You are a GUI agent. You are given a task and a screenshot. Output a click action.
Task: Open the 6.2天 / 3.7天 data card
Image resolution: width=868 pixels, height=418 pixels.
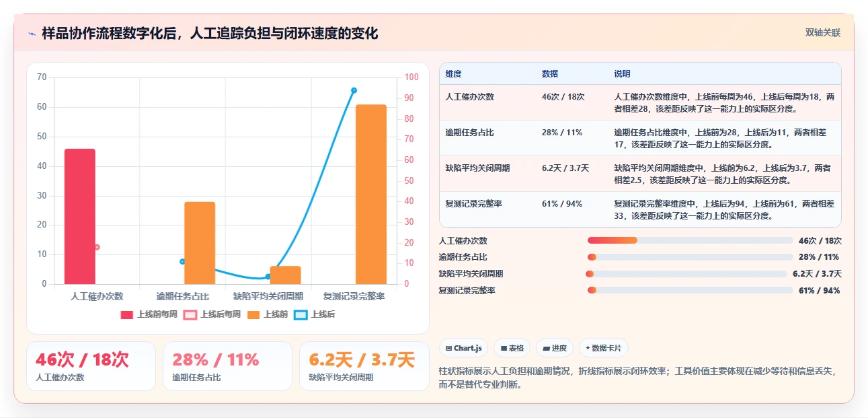(x=364, y=366)
